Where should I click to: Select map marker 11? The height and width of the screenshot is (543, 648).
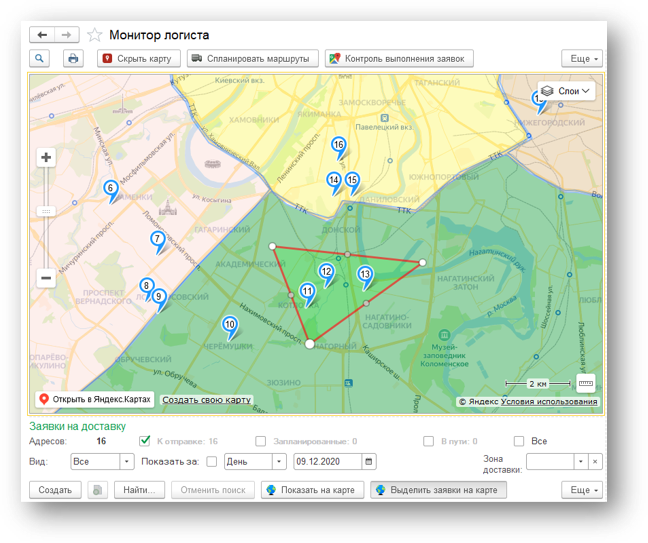click(307, 291)
